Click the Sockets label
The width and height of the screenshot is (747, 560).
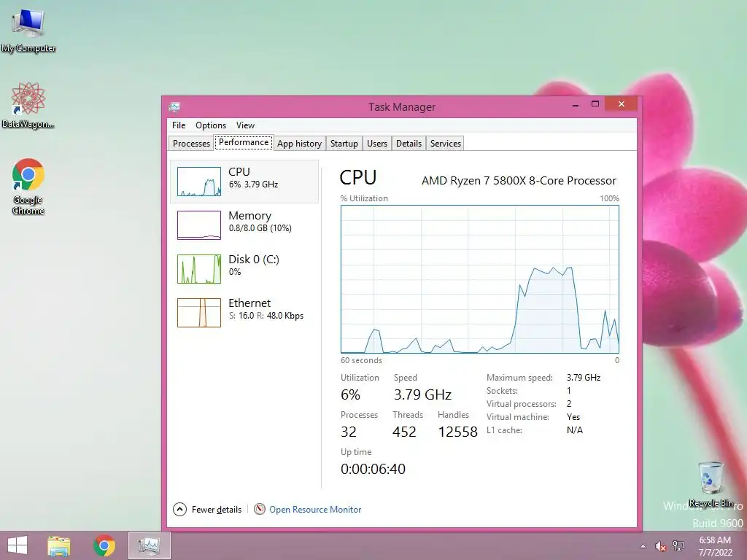502,391
